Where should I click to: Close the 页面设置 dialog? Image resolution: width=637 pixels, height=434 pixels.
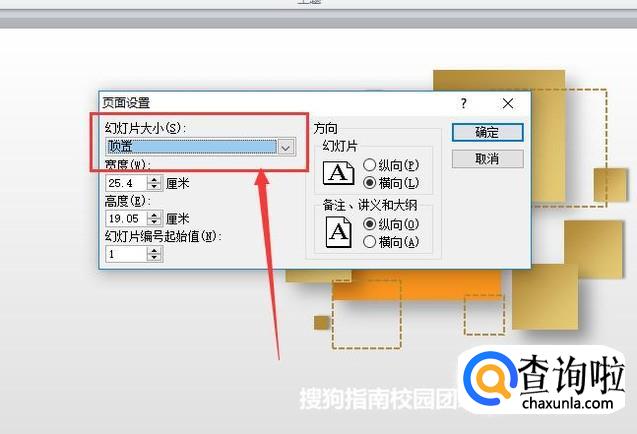(507, 104)
